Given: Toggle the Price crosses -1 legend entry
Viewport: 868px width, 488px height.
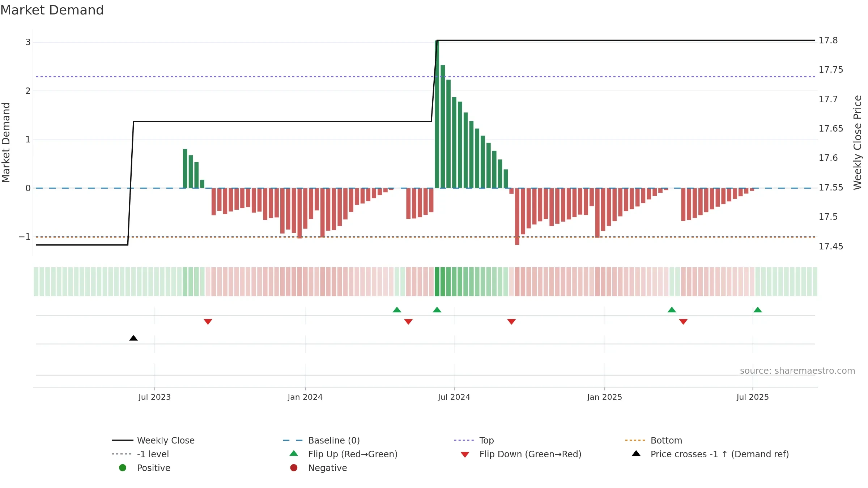Looking at the screenshot, I should click(710, 454).
